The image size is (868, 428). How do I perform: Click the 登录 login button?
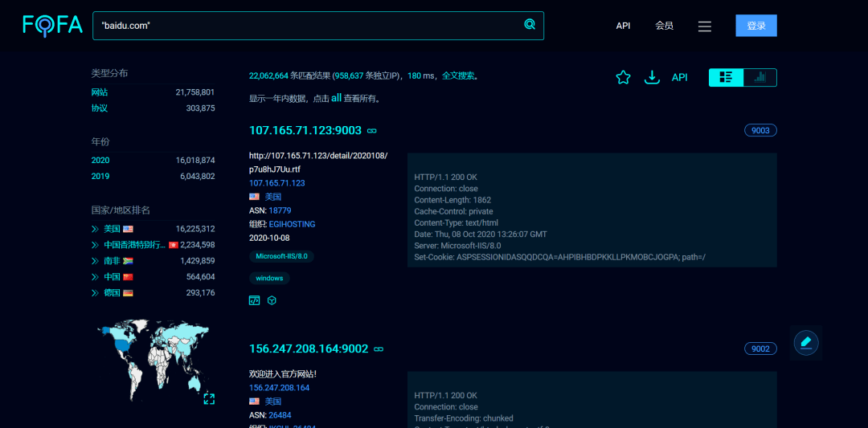pos(755,26)
